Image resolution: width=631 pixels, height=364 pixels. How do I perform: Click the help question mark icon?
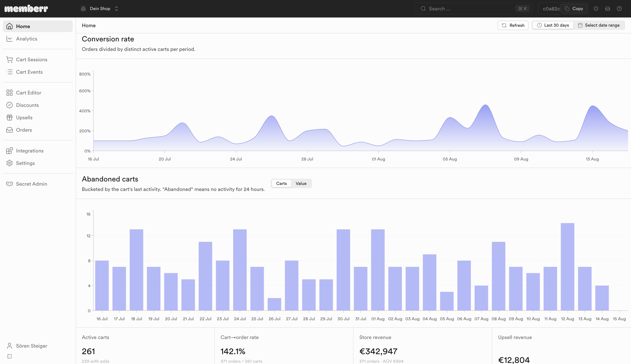pyautogui.click(x=619, y=9)
